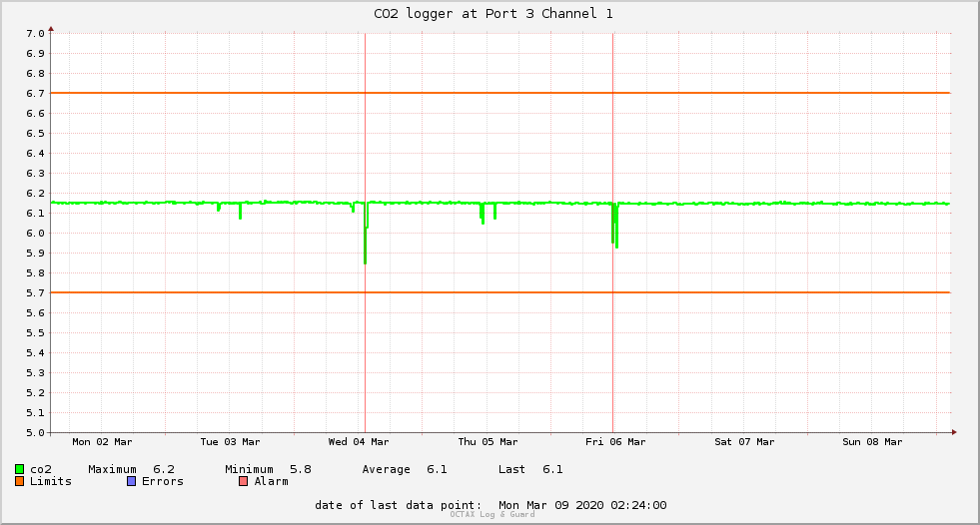The width and height of the screenshot is (980, 525).
Task: Click the 'Mon 02 Mar' axis label
Action: [x=102, y=442]
